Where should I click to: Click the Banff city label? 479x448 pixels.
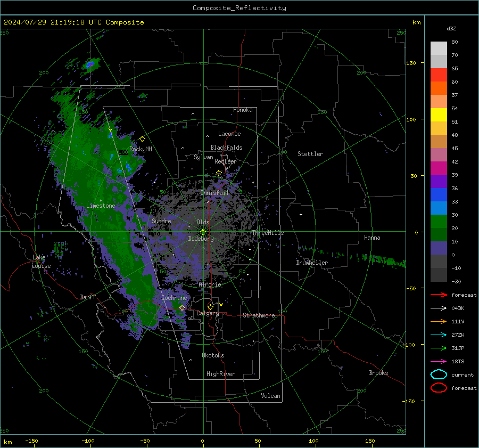(x=88, y=297)
